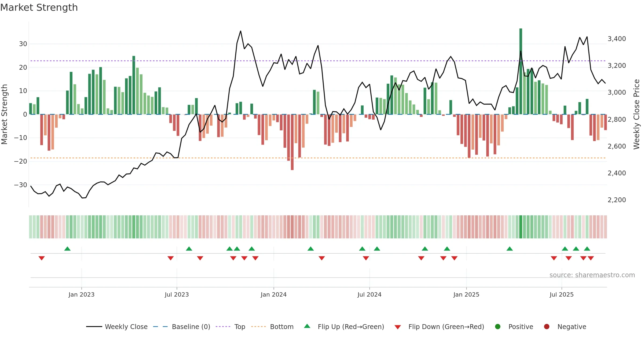Click the Jan 2023 x-axis label
The height and width of the screenshot is (362, 644).
click(x=82, y=295)
